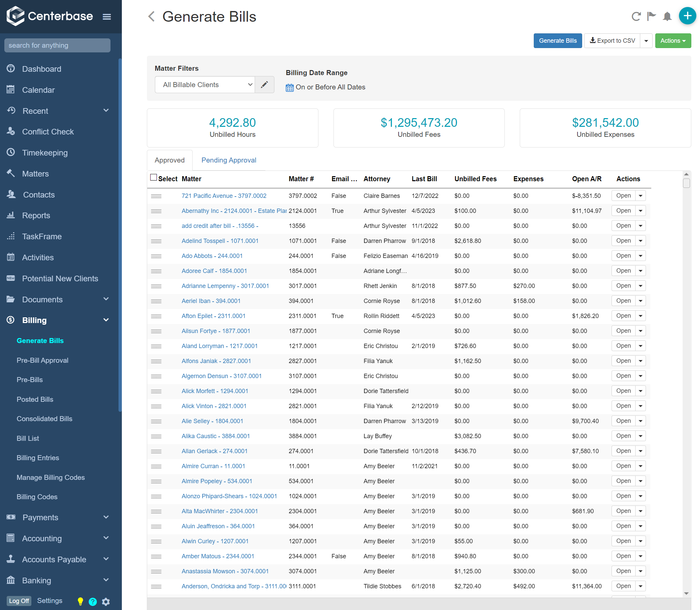Edit matter filters using the pencil icon

point(264,84)
